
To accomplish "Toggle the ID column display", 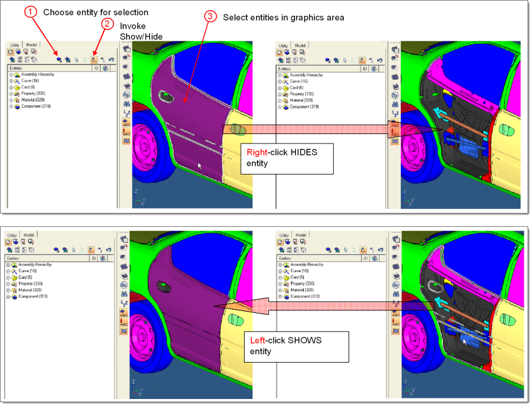I will 96,68.
